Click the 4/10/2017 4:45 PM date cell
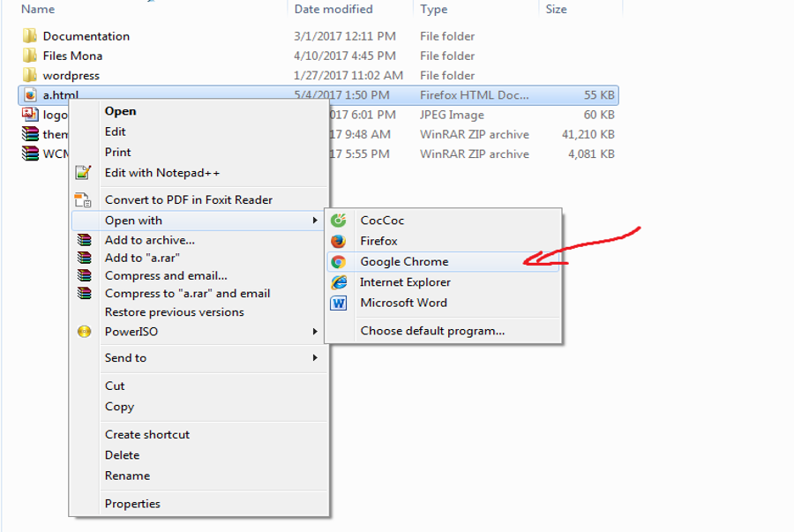The width and height of the screenshot is (794, 532). point(344,56)
